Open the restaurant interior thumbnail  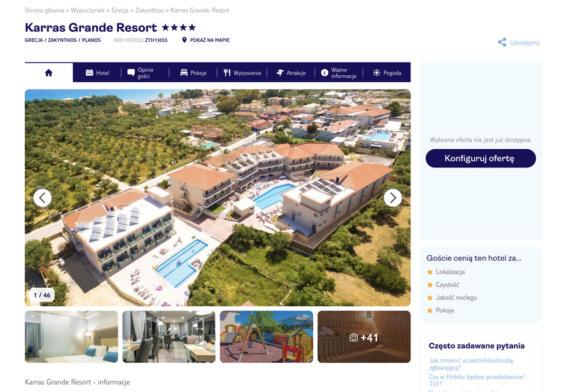tap(169, 337)
